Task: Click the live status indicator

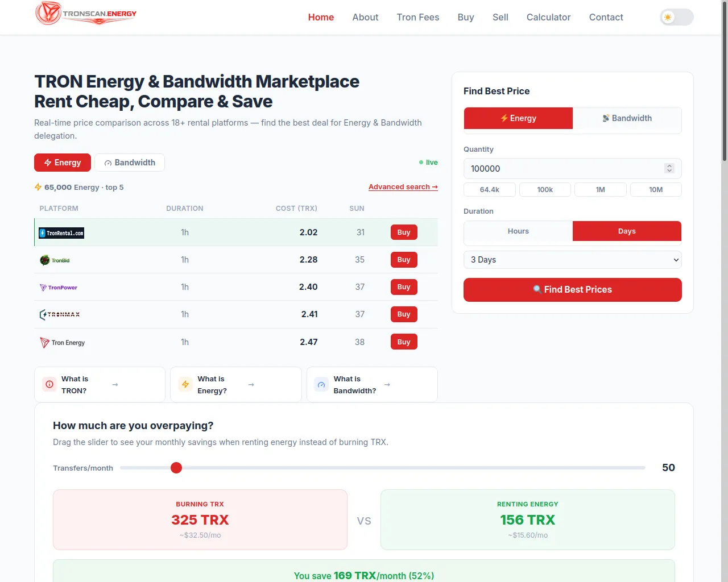Action: click(x=428, y=163)
